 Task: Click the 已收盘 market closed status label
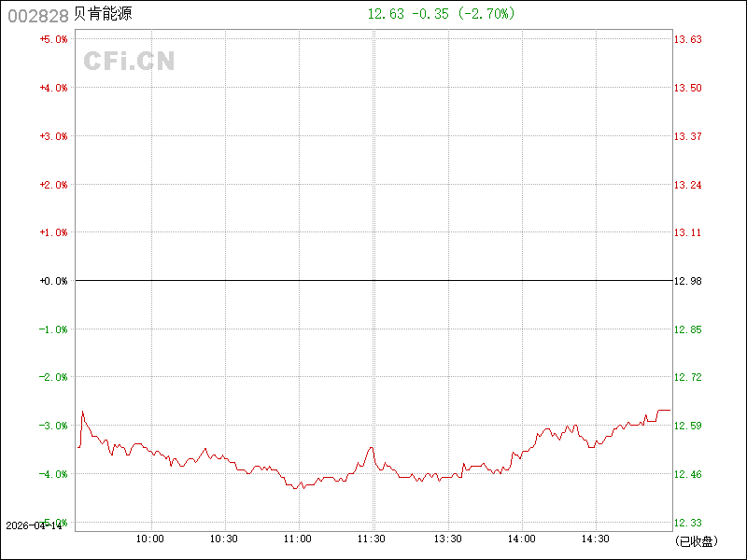(696, 540)
